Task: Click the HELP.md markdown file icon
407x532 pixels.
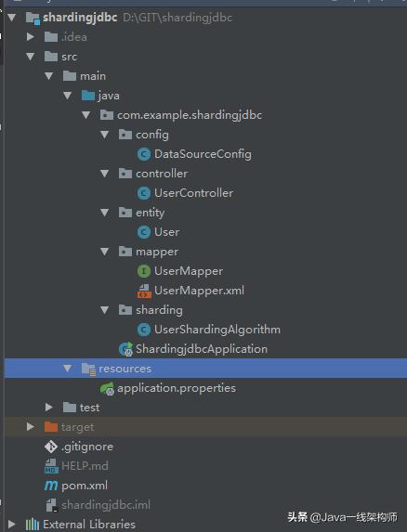Action: click(x=51, y=466)
